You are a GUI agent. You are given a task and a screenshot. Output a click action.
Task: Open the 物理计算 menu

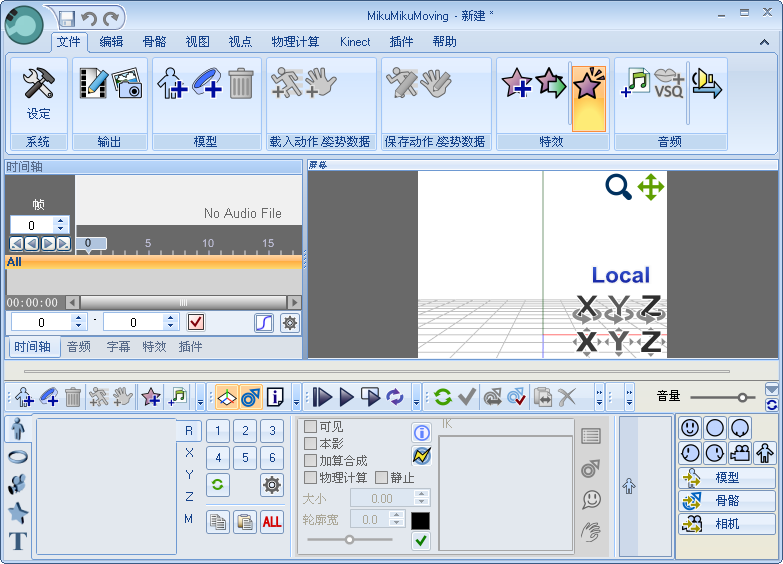[x=295, y=42]
